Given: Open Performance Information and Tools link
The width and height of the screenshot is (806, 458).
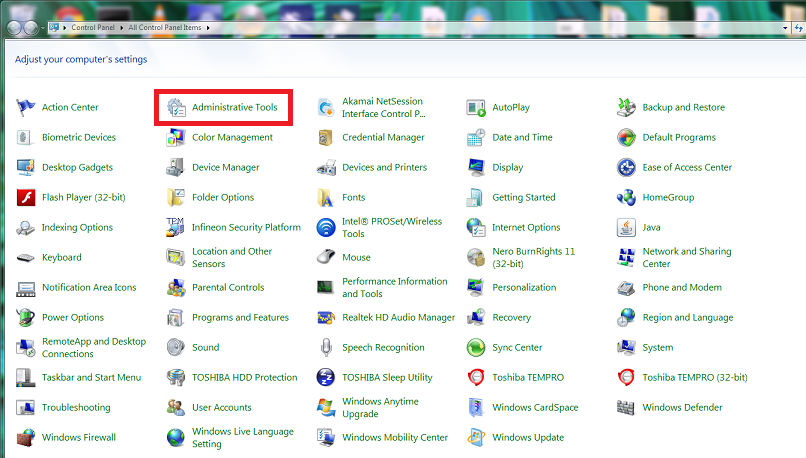Looking at the screenshot, I should tap(394, 287).
